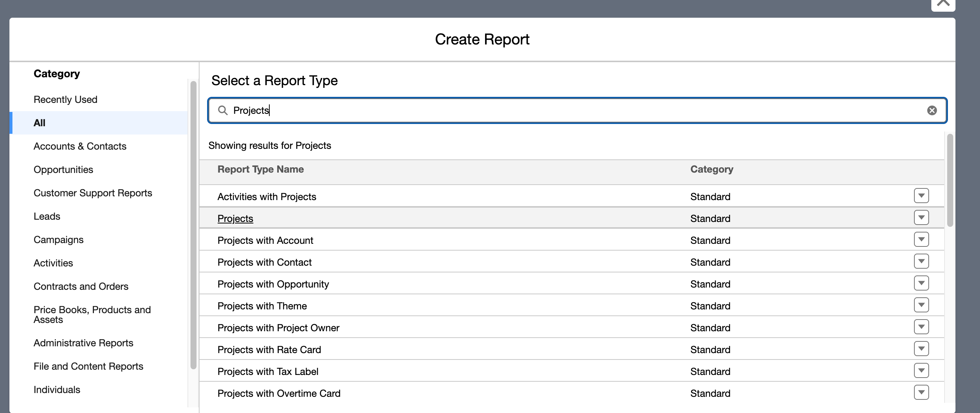Click the search magnifier icon
The image size is (980, 413).
(223, 110)
